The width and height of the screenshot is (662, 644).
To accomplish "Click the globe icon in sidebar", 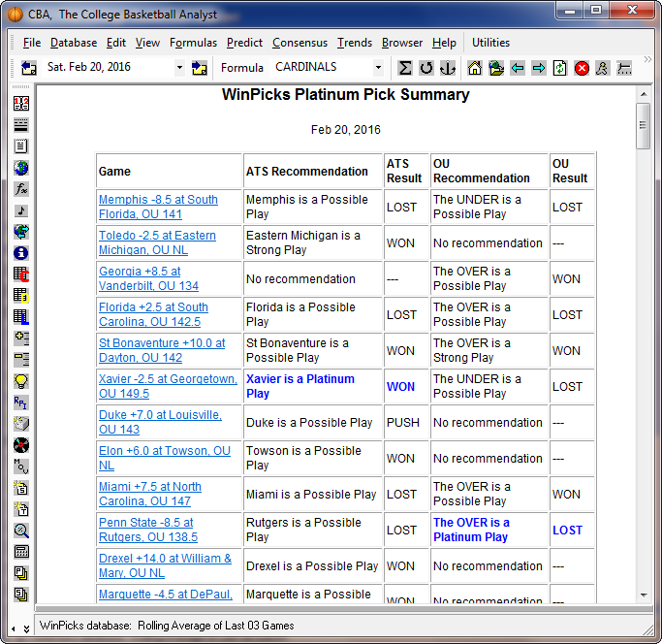I will 21,168.
